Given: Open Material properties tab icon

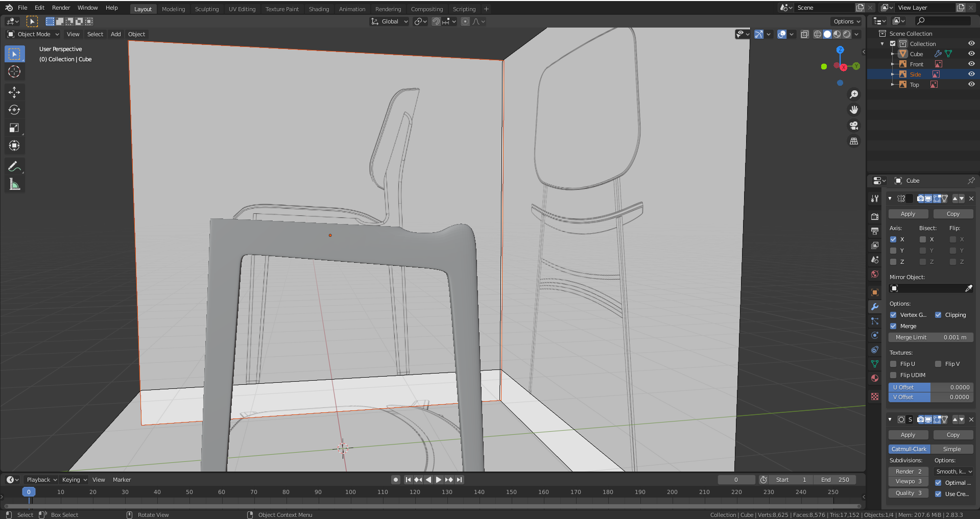Looking at the screenshot, I should [875, 378].
